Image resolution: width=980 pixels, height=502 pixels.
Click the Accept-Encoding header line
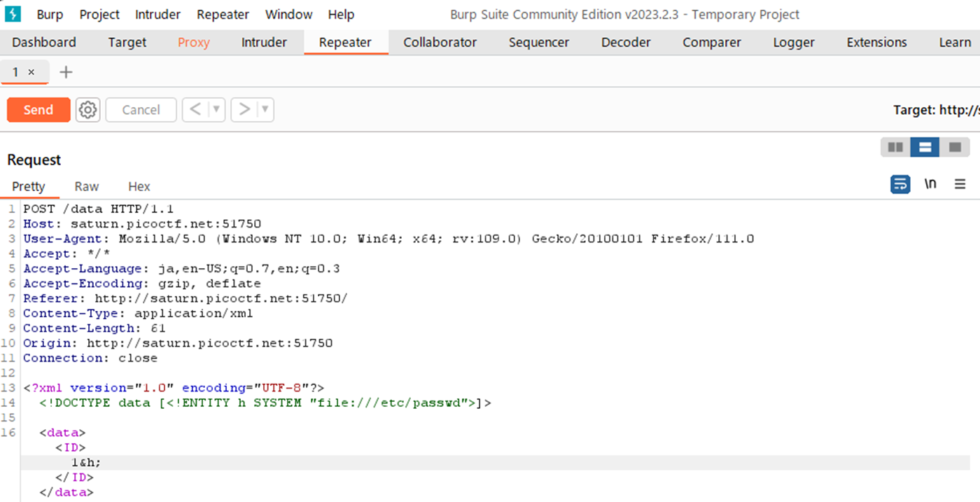[x=142, y=284]
